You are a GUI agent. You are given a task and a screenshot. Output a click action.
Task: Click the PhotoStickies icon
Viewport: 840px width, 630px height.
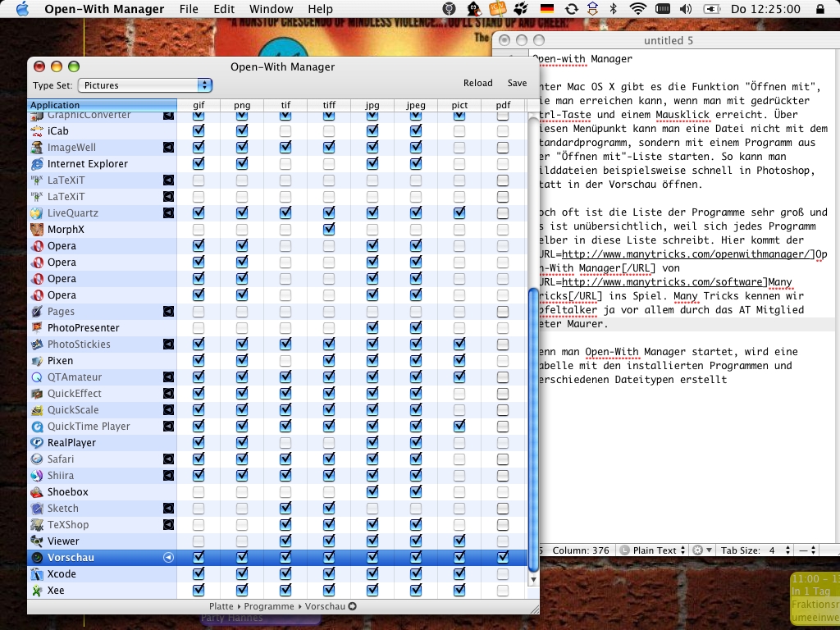pos(37,345)
